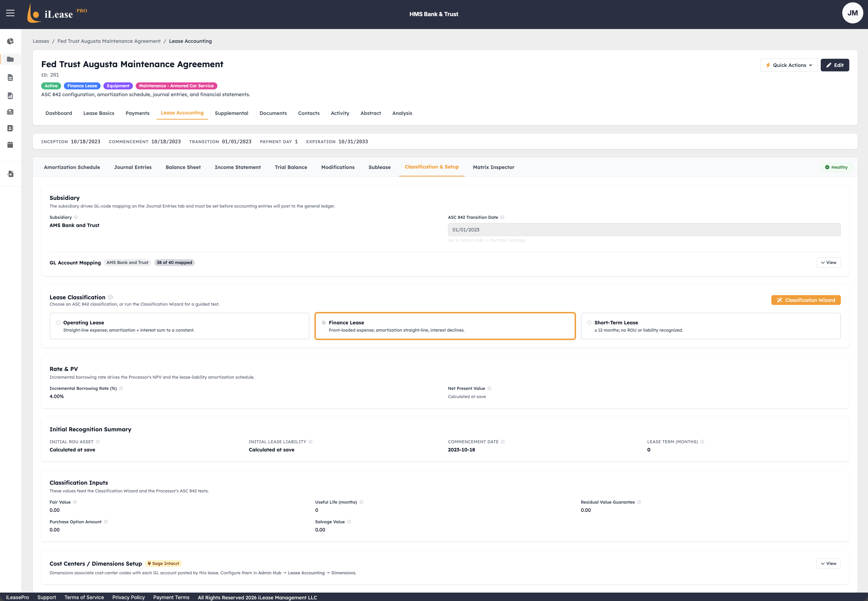Click info icon next to Purchase Option Amount
Viewport: 868px width, 601px height.
click(106, 521)
